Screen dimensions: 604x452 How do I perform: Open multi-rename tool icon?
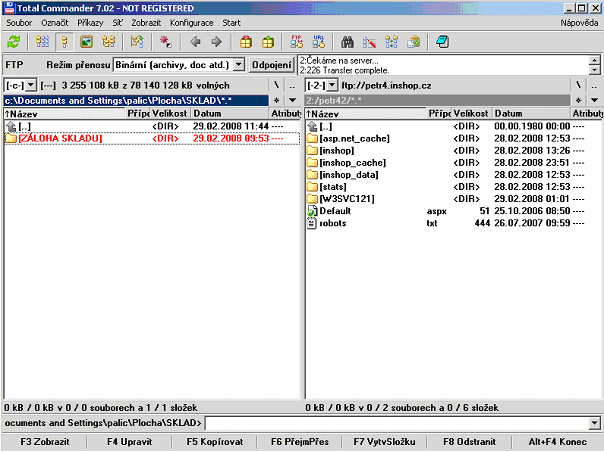pos(369,42)
